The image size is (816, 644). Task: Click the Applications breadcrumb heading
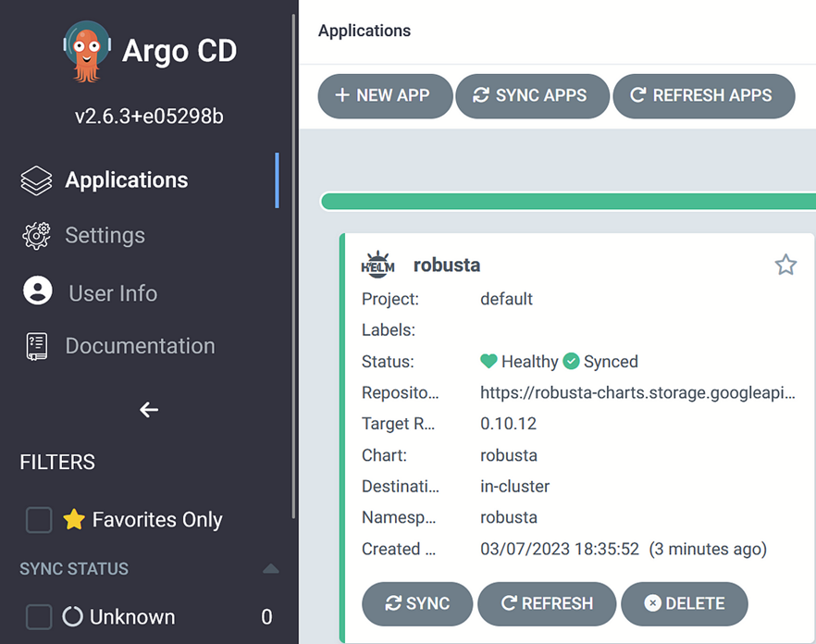365,31
